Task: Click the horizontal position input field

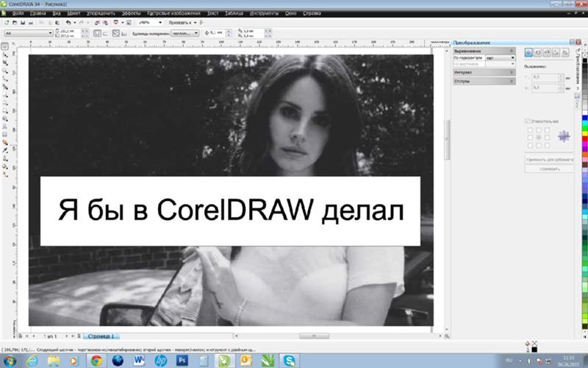Action: (545, 77)
